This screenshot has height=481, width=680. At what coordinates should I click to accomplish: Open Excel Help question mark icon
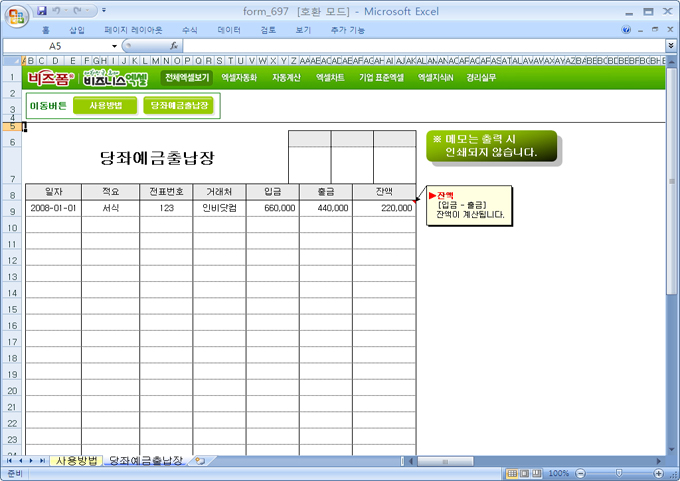pos(626,29)
